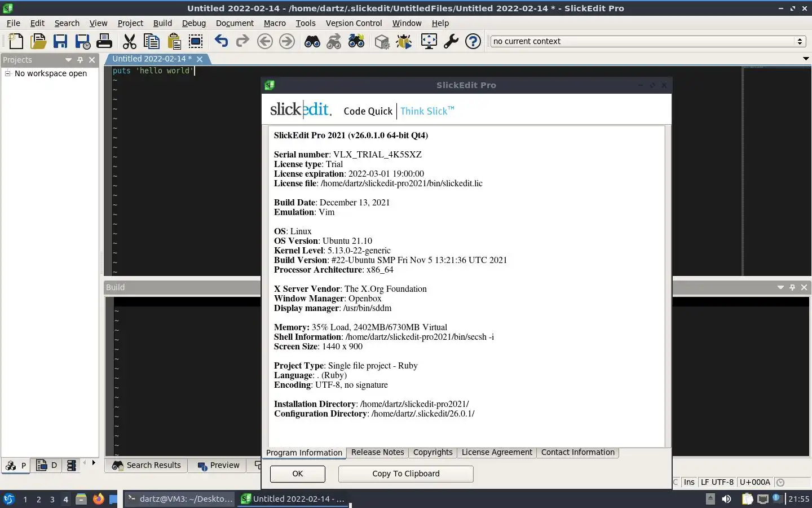Click the hello world code line in the editor
The image size is (812, 508).
coord(152,71)
